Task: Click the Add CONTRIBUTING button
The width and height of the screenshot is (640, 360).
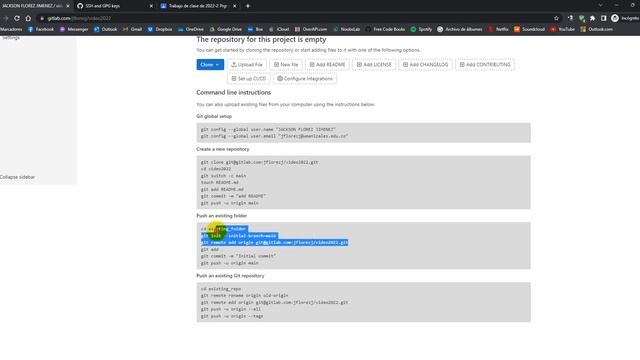Action: point(485,64)
